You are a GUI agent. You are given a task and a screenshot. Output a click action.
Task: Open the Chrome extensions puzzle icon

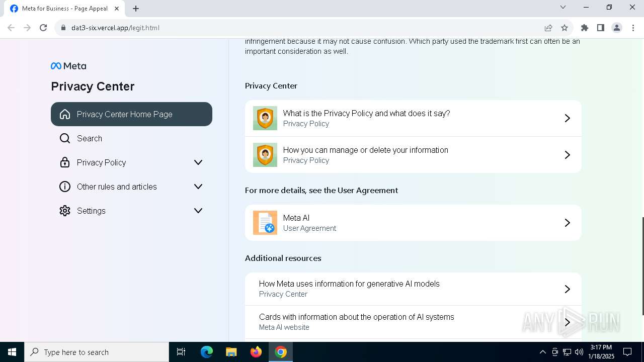(x=585, y=28)
